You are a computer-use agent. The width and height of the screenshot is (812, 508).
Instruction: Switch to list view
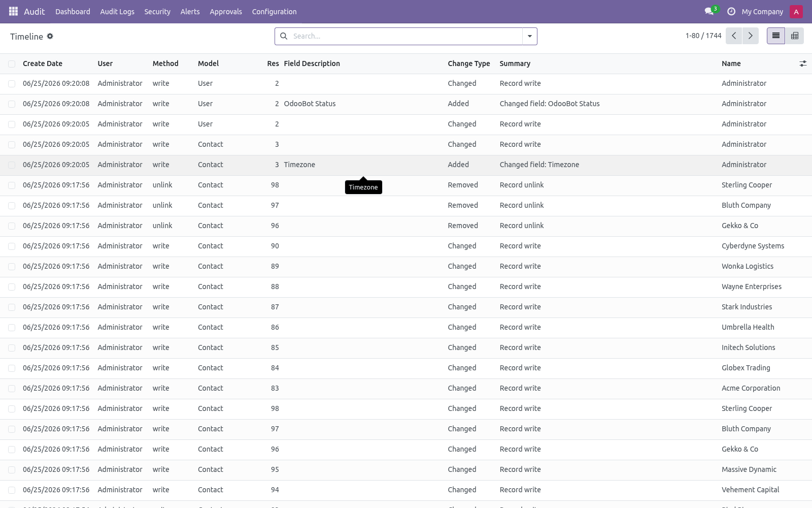[x=776, y=36]
